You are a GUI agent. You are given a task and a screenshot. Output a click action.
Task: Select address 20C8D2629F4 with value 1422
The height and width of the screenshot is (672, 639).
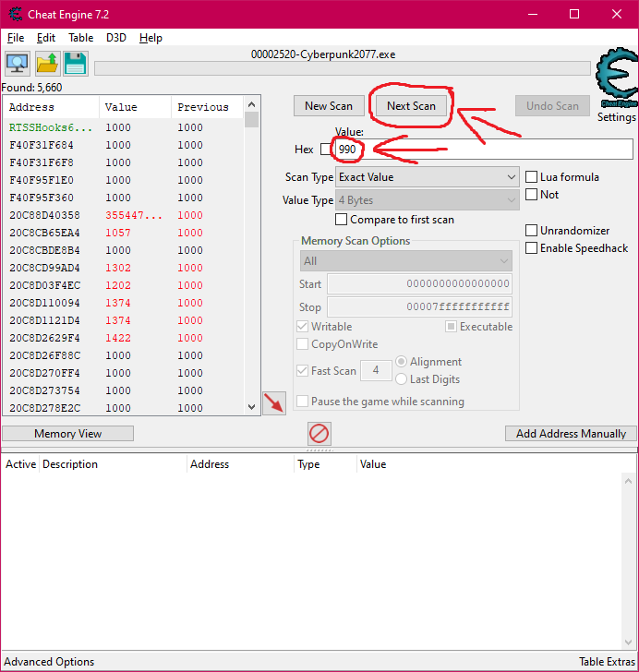[125, 338]
